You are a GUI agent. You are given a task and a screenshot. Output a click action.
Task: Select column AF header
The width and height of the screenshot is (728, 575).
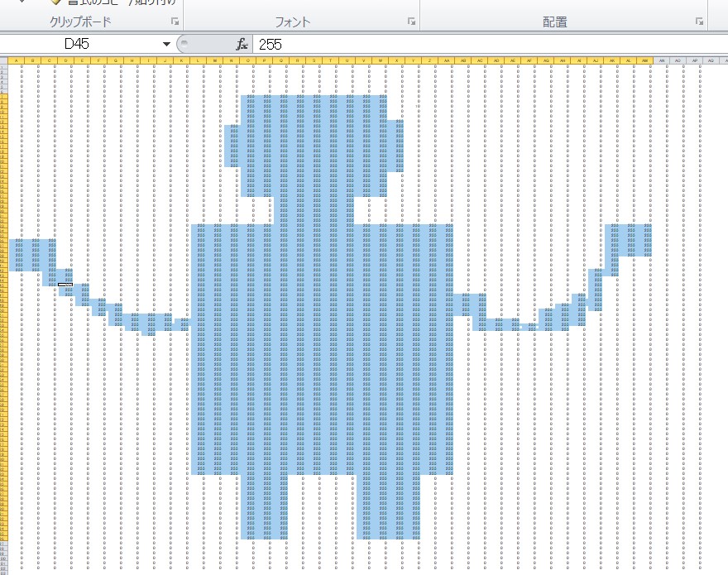coord(529,60)
